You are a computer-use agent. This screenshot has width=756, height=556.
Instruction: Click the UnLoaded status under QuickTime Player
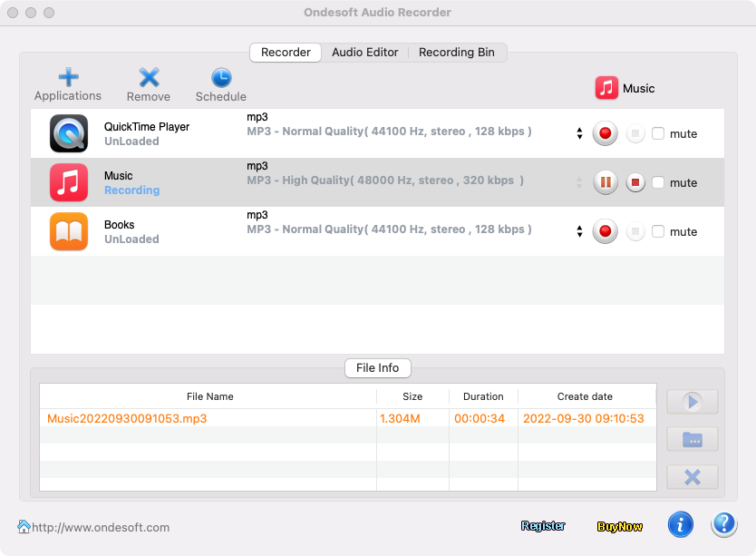point(131,141)
